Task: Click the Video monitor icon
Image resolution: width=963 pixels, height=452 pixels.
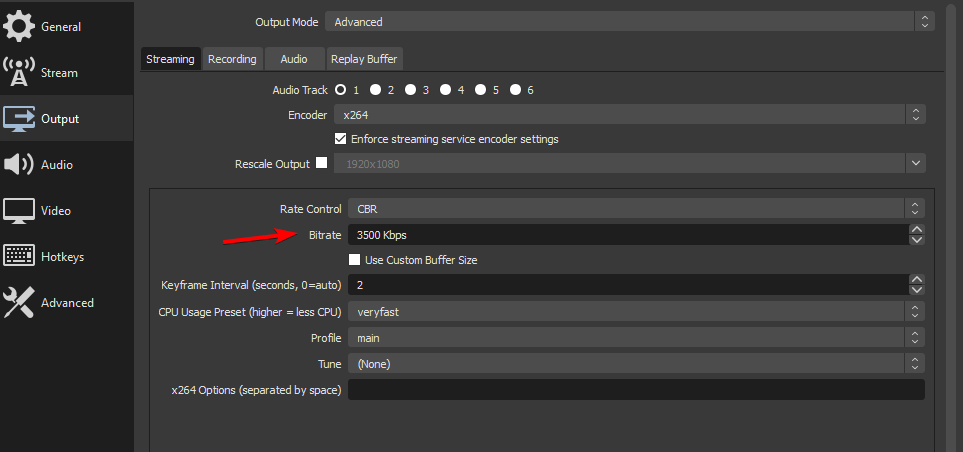Action: pyautogui.click(x=19, y=211)
